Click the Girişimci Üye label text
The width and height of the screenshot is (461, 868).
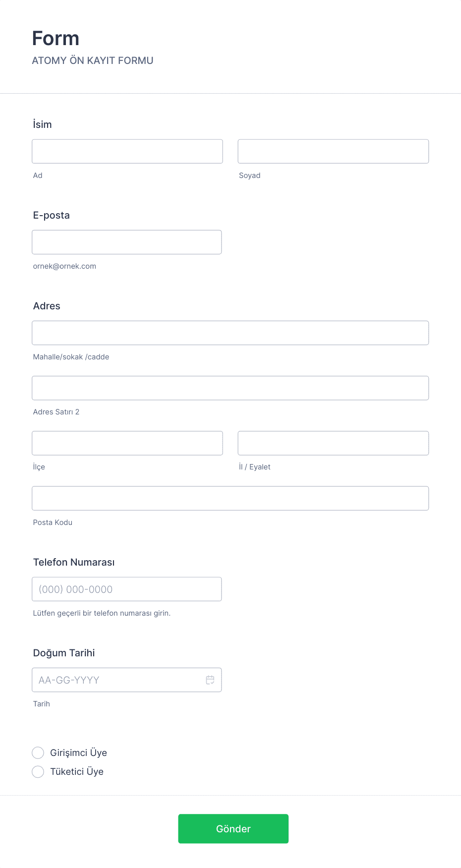coord(78,753)
